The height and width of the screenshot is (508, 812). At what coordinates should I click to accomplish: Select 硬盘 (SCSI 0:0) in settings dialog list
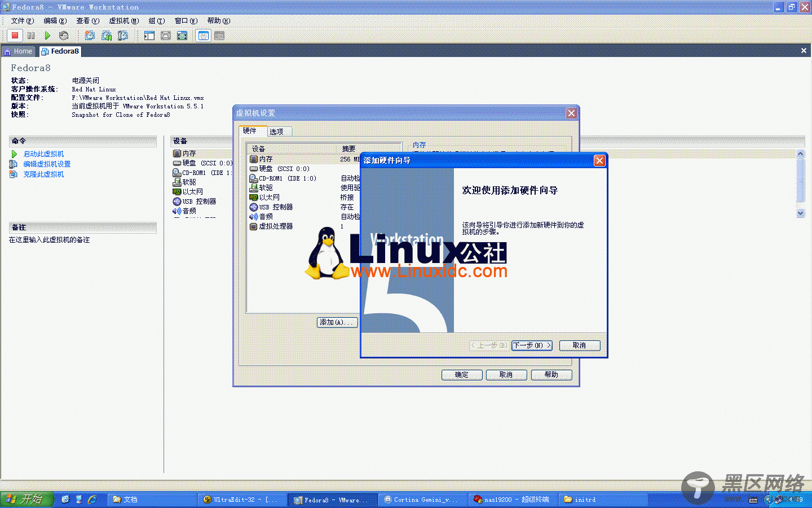(304, 169)
